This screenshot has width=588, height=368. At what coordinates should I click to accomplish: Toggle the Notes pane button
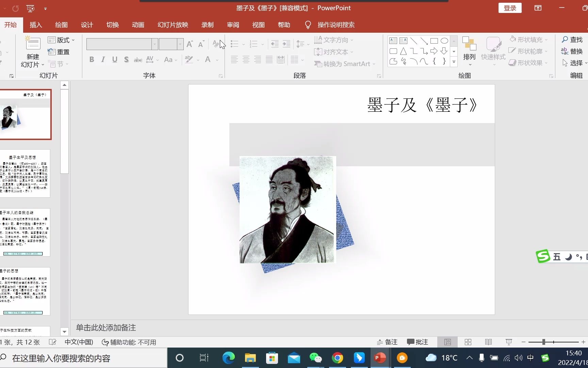click(387, 342)
